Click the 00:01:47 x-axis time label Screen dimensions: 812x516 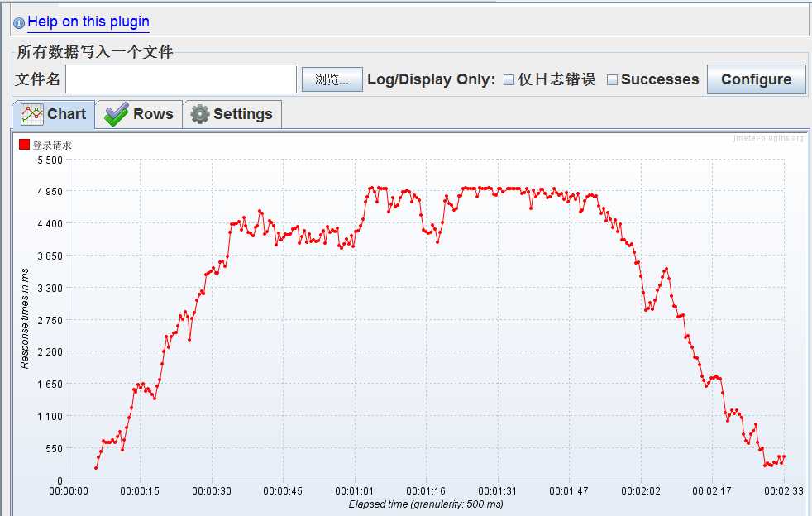[569, 490]
